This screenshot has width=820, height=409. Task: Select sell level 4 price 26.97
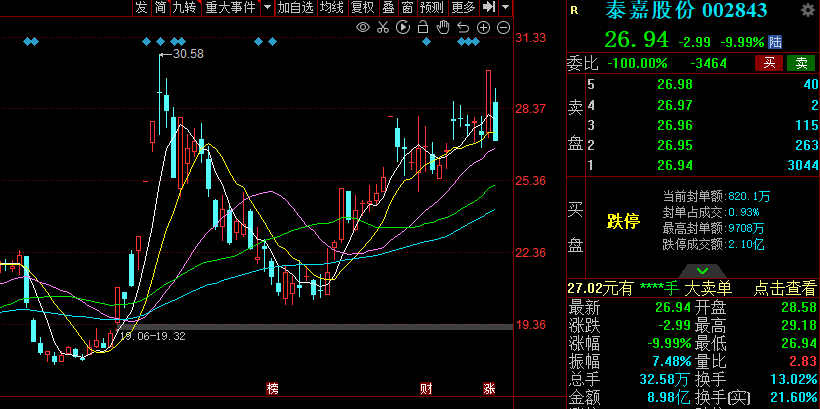click(675, 105)
